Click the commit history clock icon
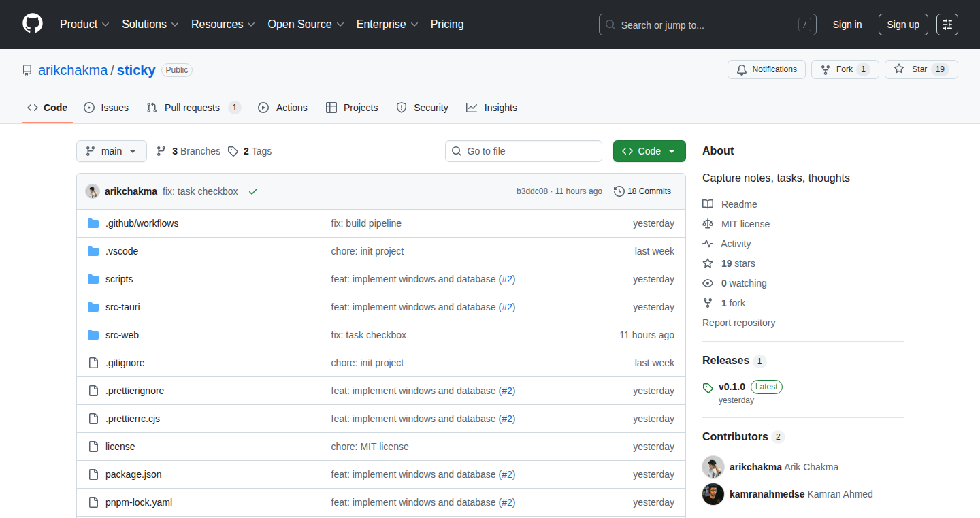This screenshot has height=518, width=980. pos(619,191)
